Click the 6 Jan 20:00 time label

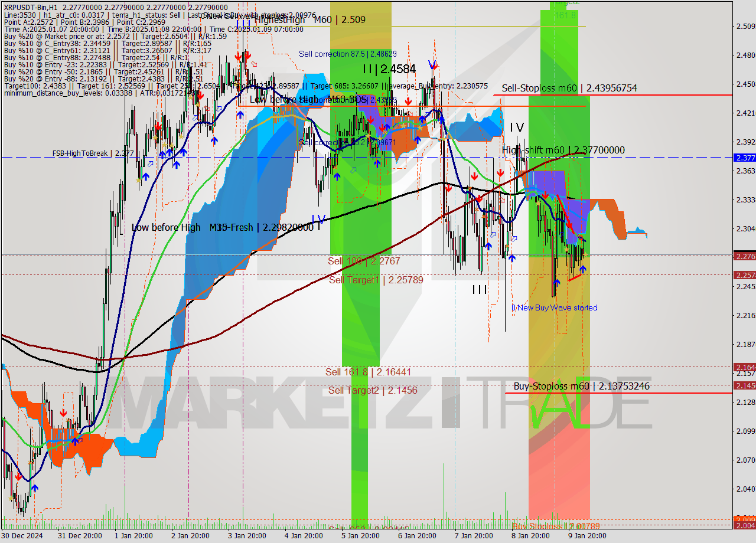coord(417,536)
